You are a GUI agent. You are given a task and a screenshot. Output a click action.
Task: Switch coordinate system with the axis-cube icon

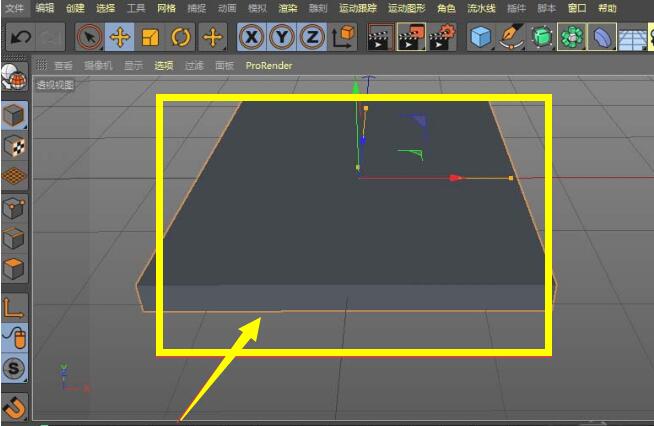(x=343, y=37)
